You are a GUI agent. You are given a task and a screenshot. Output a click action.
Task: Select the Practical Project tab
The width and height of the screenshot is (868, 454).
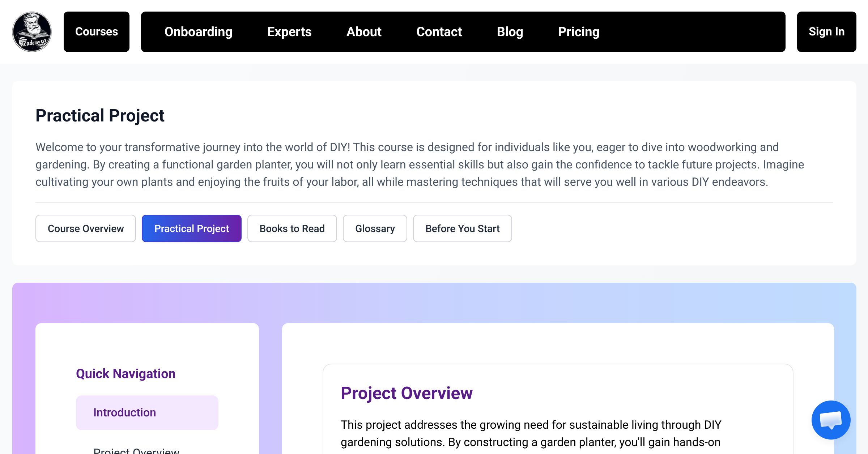[x=192, y=228]
